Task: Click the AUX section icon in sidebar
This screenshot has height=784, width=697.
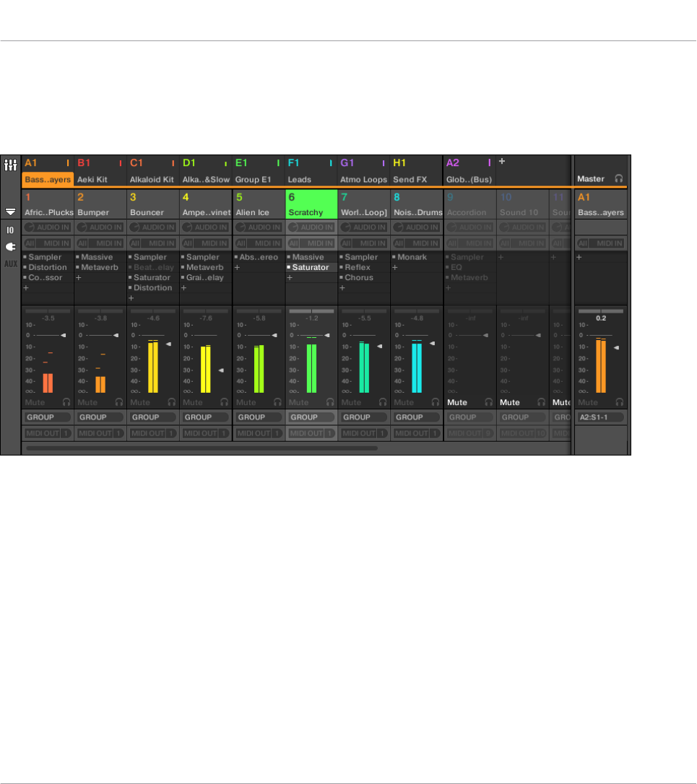Action: (11, 263)
